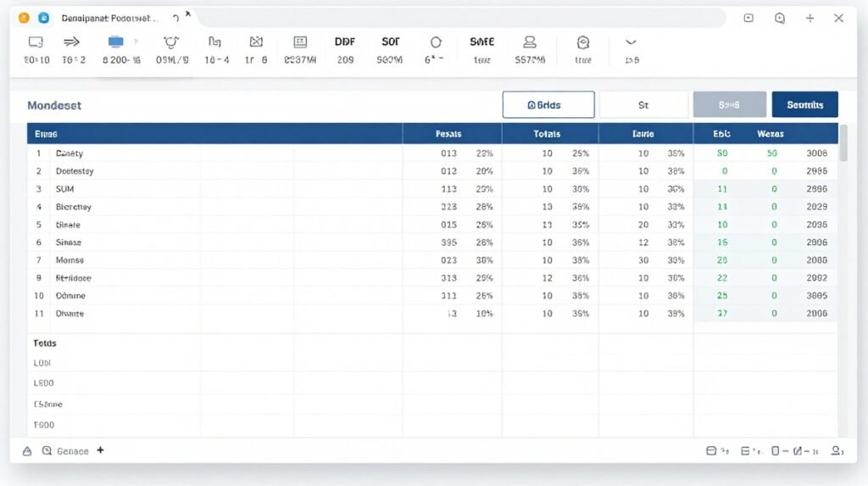Click the "St" button
The width and height of the screenshot is (868, 486).
pos(643,104)
